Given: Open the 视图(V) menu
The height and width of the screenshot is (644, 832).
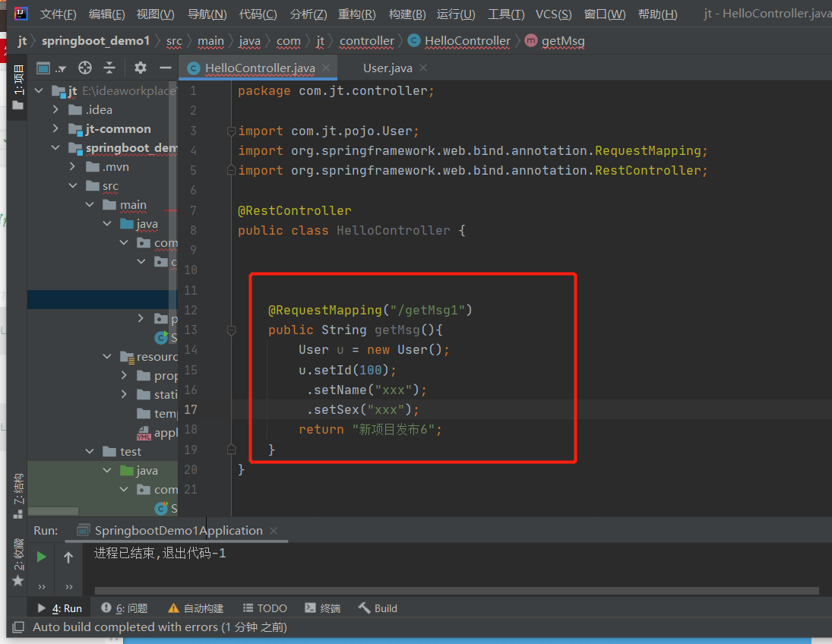Looking at the screenshot, I should coord(155,14).
